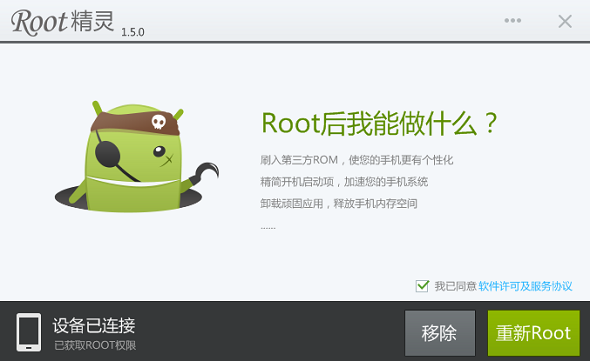
Task: Click the Root精灵 logo in title bar
Action: coord(62,22)
